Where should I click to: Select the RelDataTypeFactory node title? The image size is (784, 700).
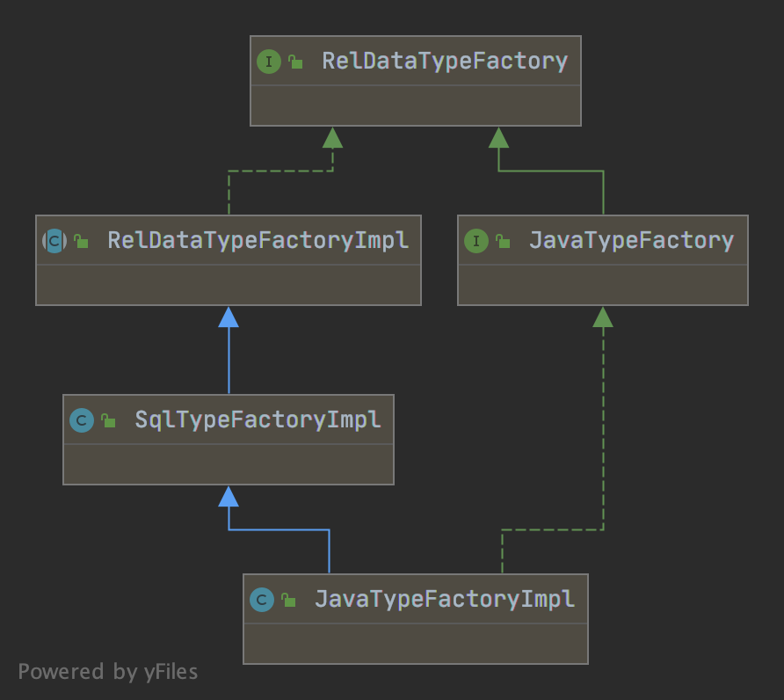tap(445, 62)
